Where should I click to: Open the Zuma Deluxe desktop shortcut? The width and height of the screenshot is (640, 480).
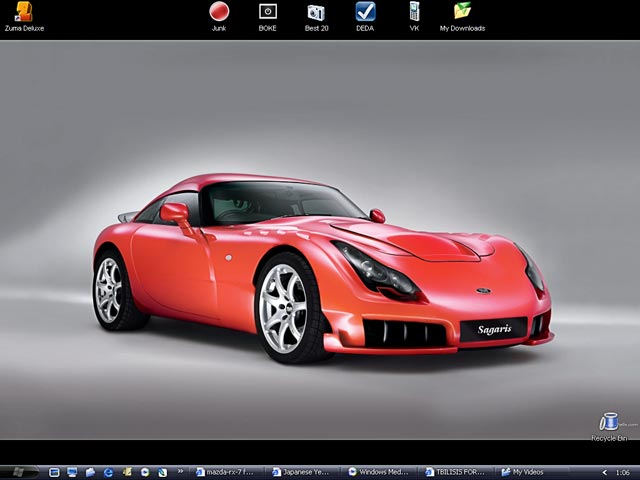[24, 16]
